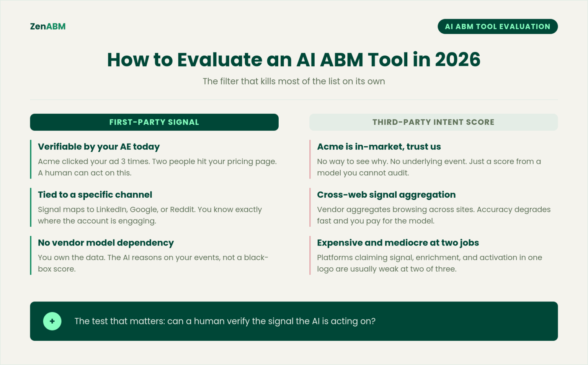Image resolution: width=588 pixels, height=365 pixels.
Task: Click the text "Signal maps to LinkedIn, Google, or Reddit"
Action: [x=116, y=210]
